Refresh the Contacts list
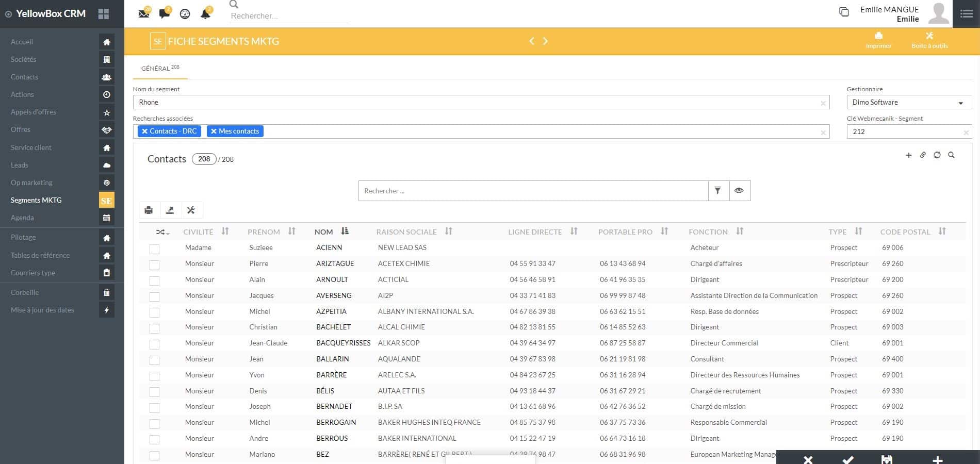The image size is (980, 464). 937,155
